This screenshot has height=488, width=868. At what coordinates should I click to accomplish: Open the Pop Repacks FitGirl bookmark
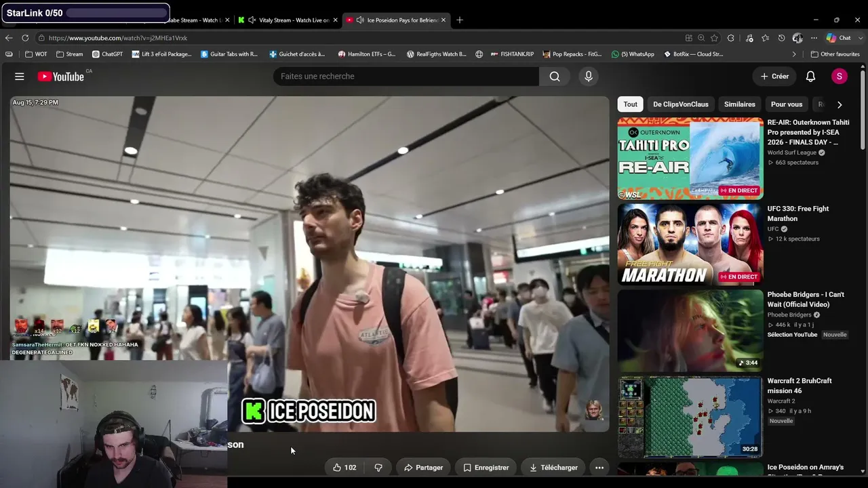pyautogui.click(x=572, y=54)
